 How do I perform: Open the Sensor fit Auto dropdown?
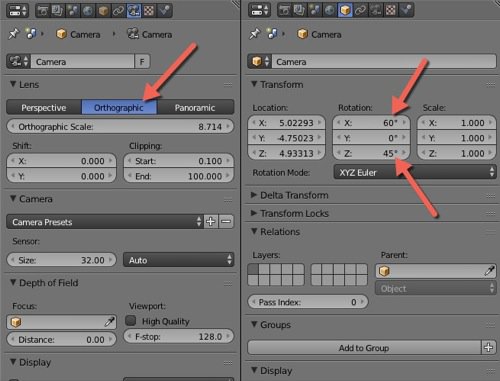pos(178,260)
